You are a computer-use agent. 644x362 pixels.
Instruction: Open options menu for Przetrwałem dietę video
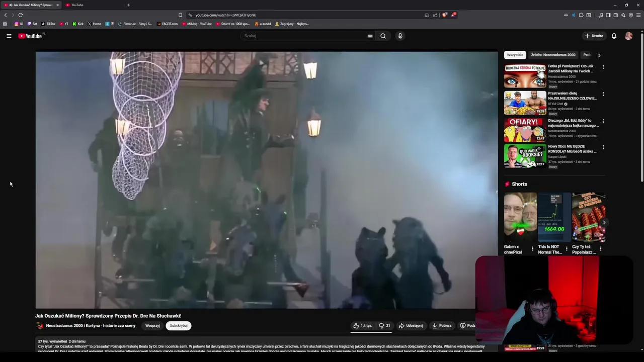tap(603, 94)
